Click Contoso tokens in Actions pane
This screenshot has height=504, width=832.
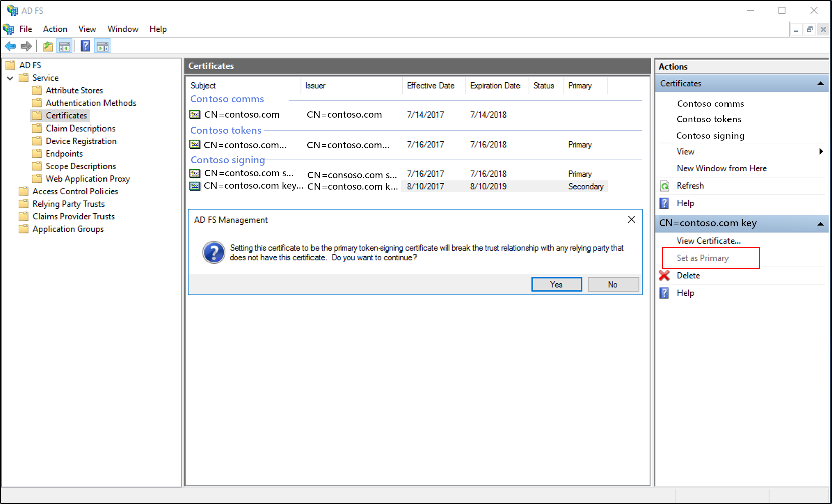[709, 119]
